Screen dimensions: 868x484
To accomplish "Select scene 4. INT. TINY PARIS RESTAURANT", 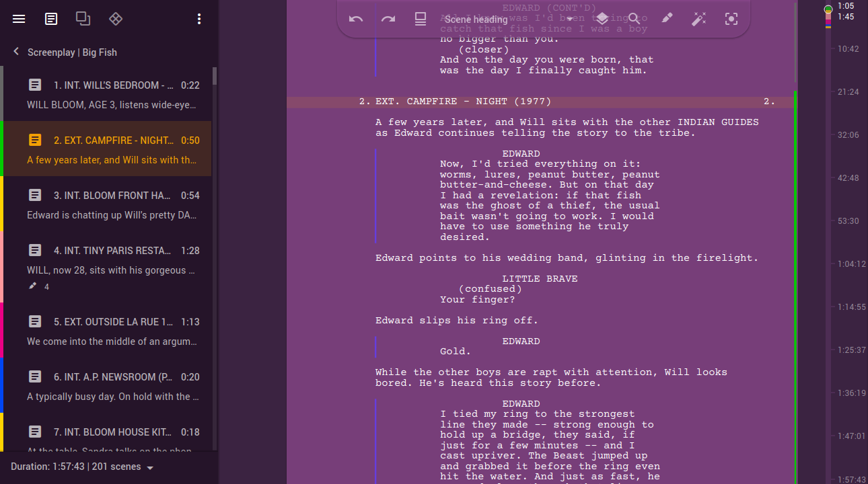I will point(106,267).
